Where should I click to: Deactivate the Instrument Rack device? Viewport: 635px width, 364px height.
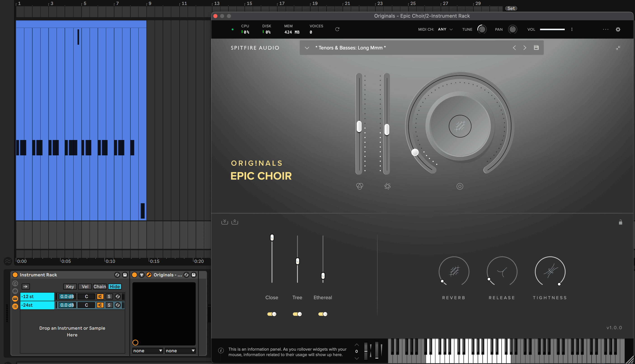click(x=15, y=275)
